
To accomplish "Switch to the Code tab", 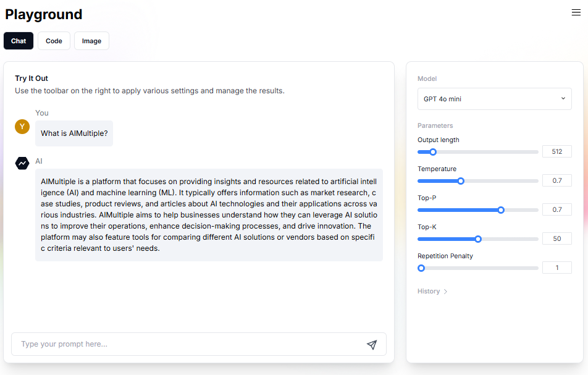I will 54,41.
